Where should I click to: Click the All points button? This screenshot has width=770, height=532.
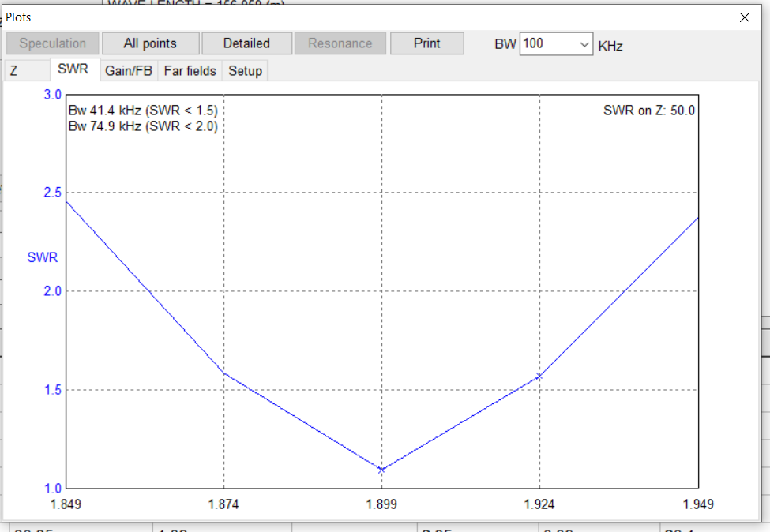pos(150,43)
